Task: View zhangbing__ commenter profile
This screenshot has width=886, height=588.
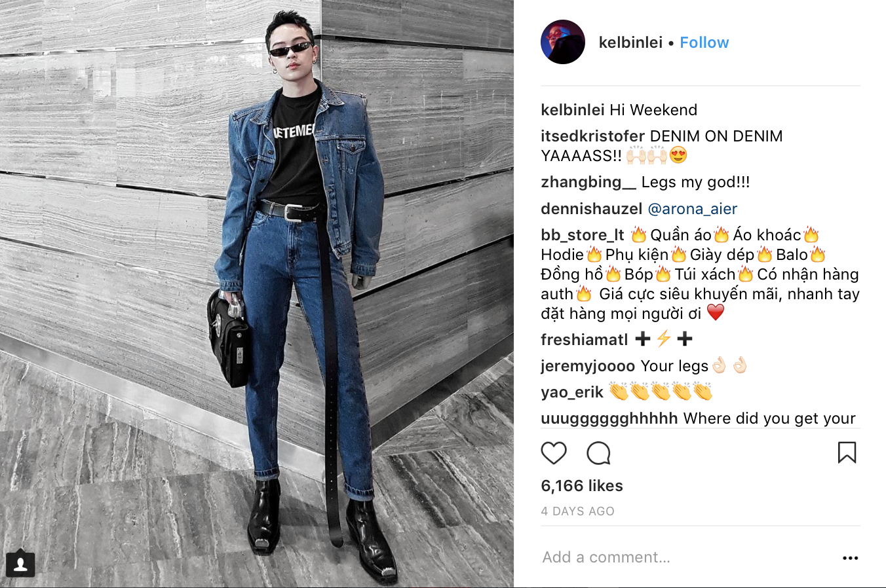Action: tap(588, 183)
